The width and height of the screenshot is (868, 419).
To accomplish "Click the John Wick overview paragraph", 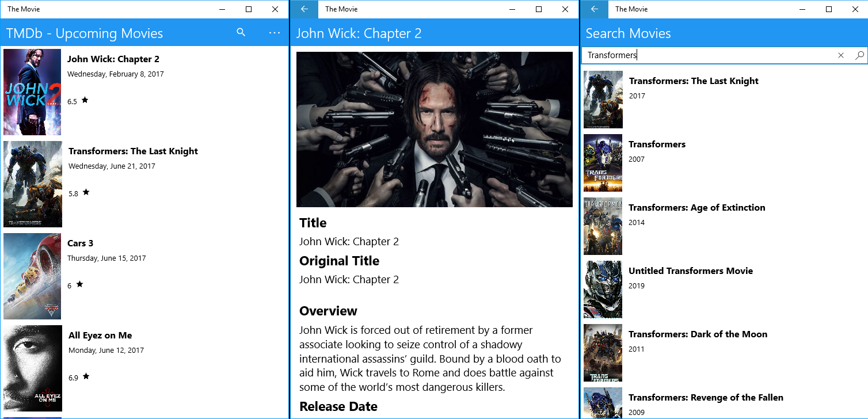I will click(x=430, y=359).
